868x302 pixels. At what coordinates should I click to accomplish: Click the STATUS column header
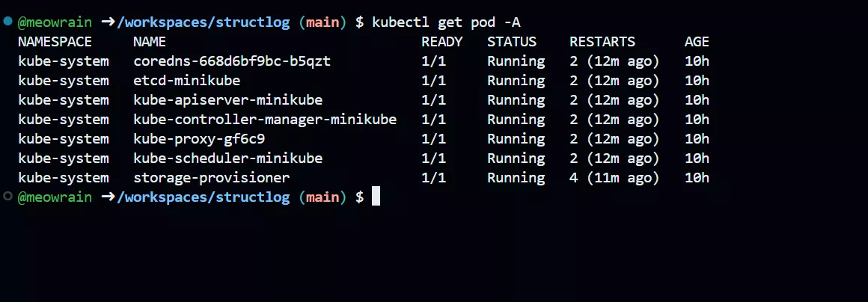(x=512, y=42)
